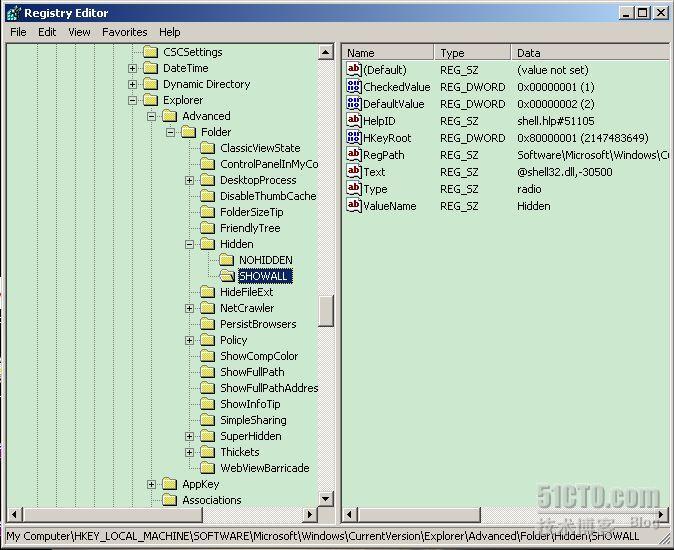
Task: Click the SimpleSharing folder icon
Action: [x=208, y=420]
